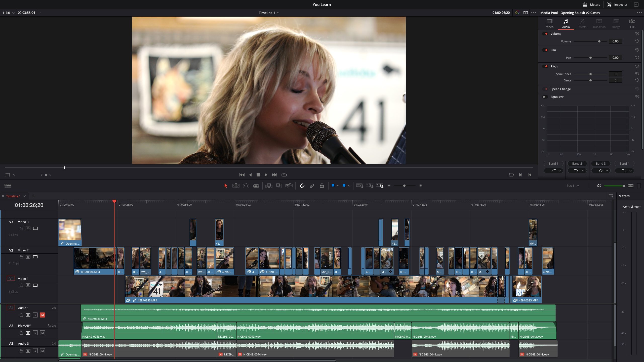Select the Blade edit mode tool
The height and width of the screenshot is (362, 644).
click(256, 186)
